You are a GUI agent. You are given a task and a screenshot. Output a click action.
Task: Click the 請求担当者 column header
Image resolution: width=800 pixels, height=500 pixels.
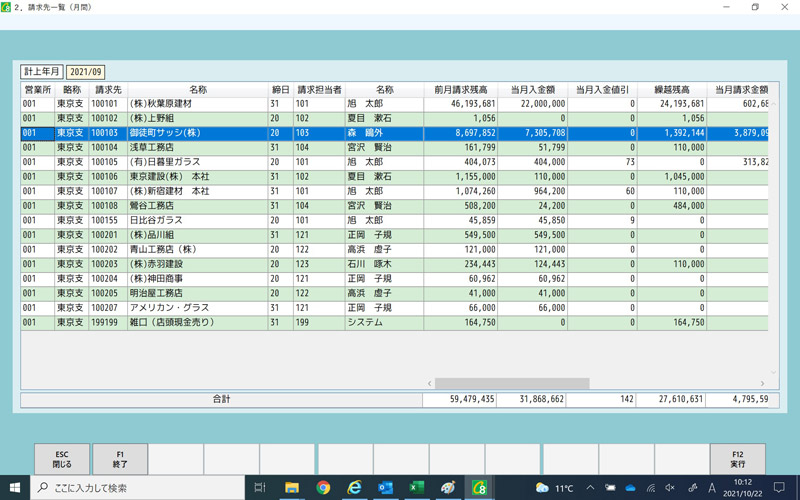(319, 90)
